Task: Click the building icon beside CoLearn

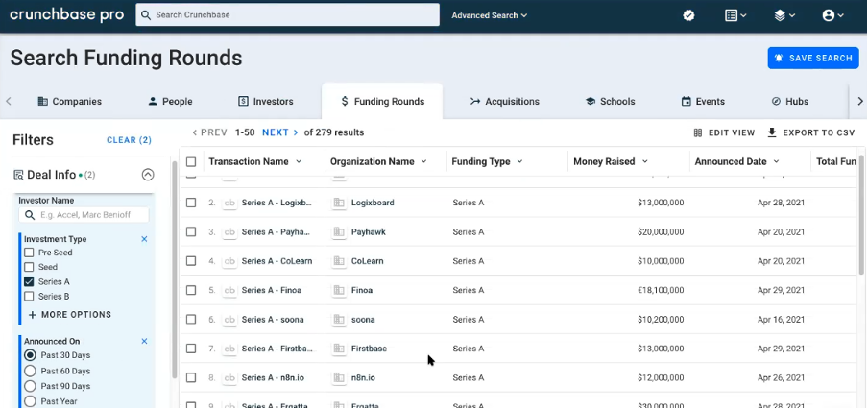Action: coord(338,261)
